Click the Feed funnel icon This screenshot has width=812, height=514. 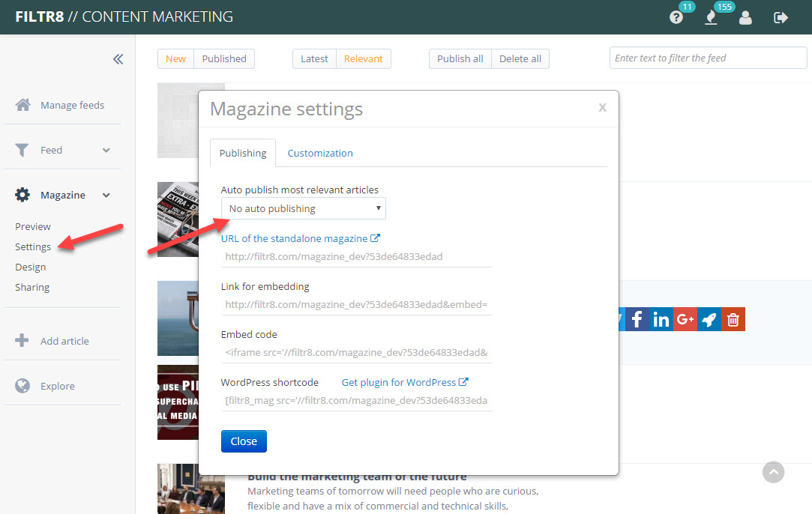tap(22, 150)
